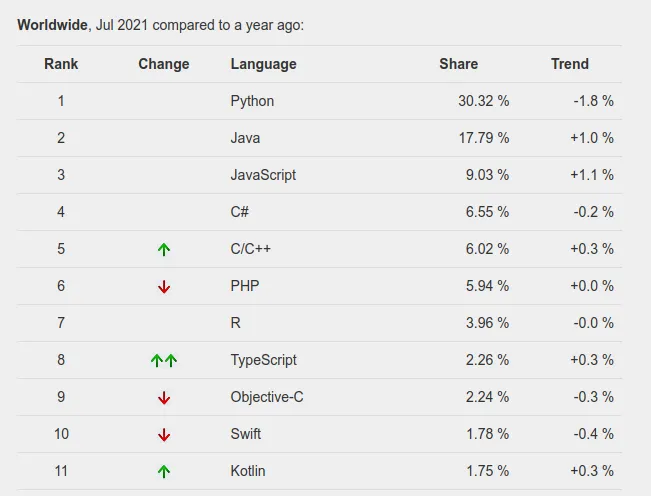Click the C# language name
Viewport: 651px width, 496px height.
pyautogui.click(x=240, y=212)
